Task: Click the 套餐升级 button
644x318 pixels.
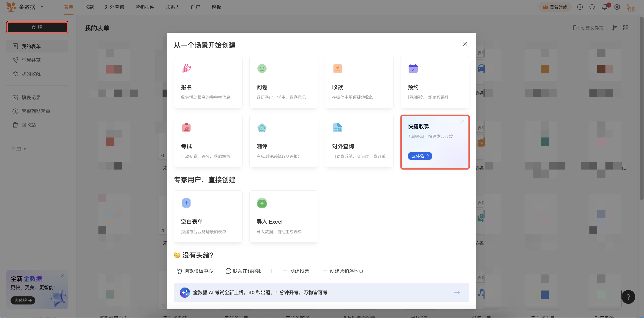Action: click(x=555, y=7)
